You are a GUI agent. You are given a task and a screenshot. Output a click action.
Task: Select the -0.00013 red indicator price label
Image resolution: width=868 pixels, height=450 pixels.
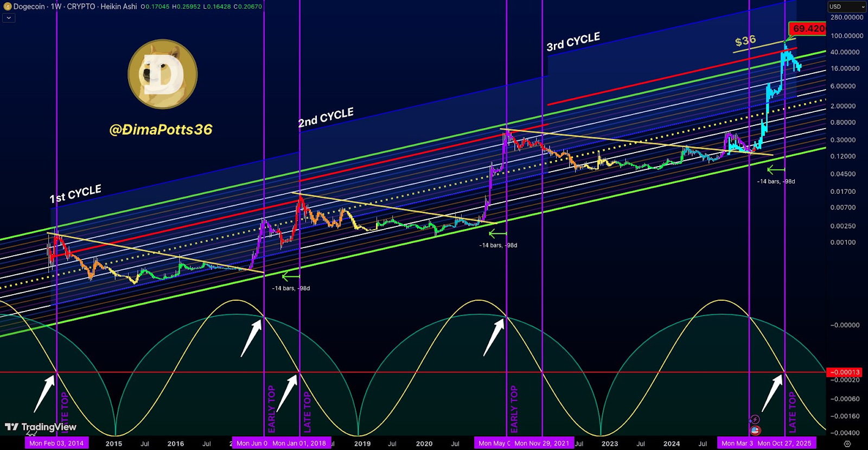pos(844,372)
